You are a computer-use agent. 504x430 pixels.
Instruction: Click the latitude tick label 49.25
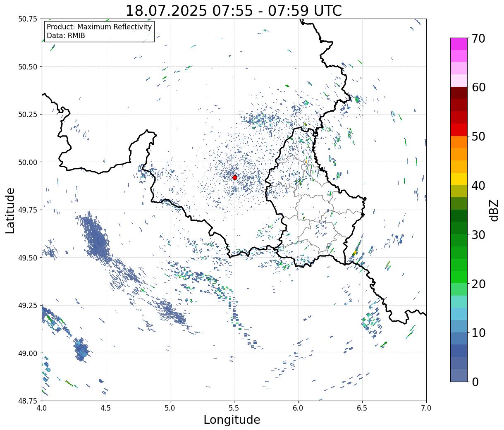tap(28, 306)
